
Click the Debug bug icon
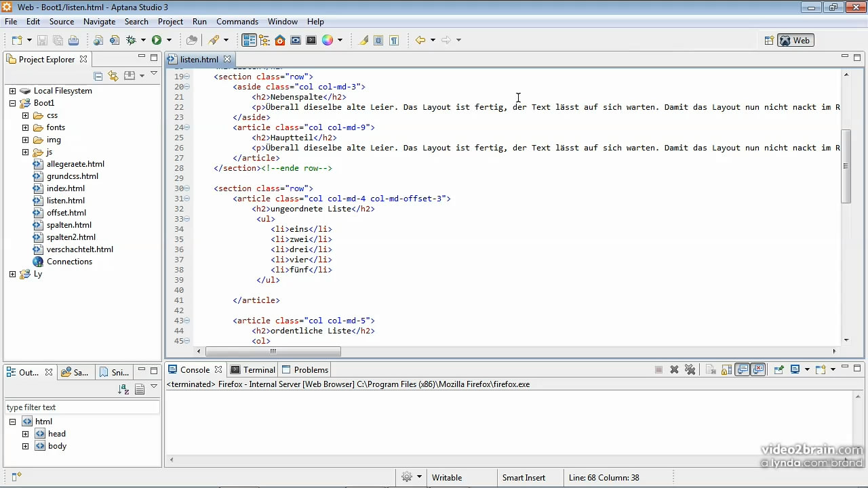tap(132, 40)
